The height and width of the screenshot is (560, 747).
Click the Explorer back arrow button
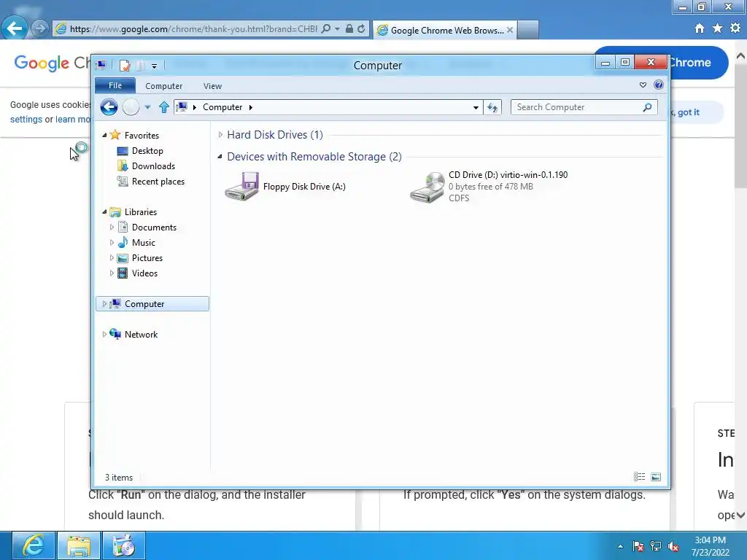point(109,107)
